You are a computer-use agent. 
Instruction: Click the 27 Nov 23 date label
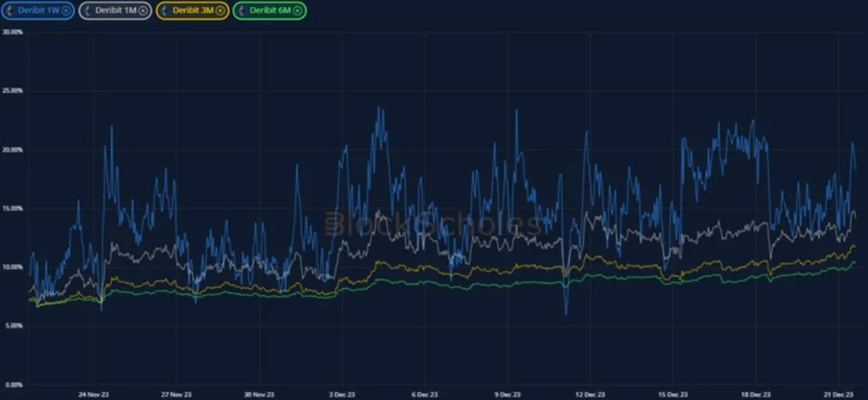pos(176,395)
